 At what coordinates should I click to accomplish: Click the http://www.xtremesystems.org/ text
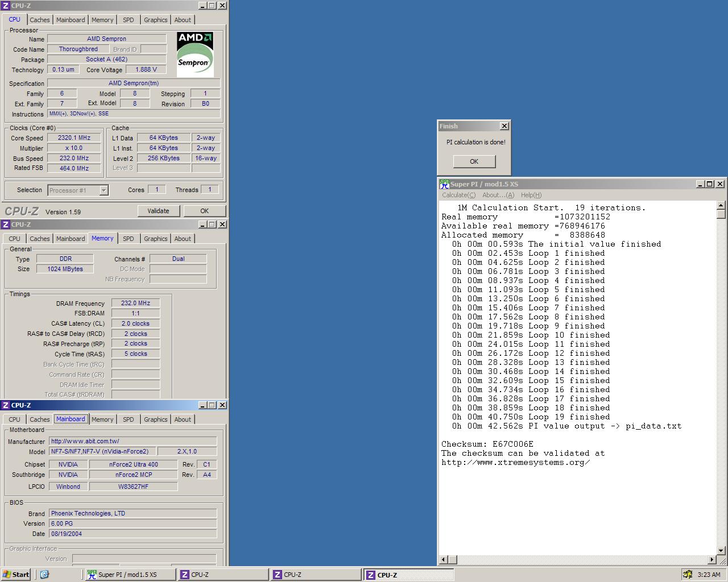[516, 462]
